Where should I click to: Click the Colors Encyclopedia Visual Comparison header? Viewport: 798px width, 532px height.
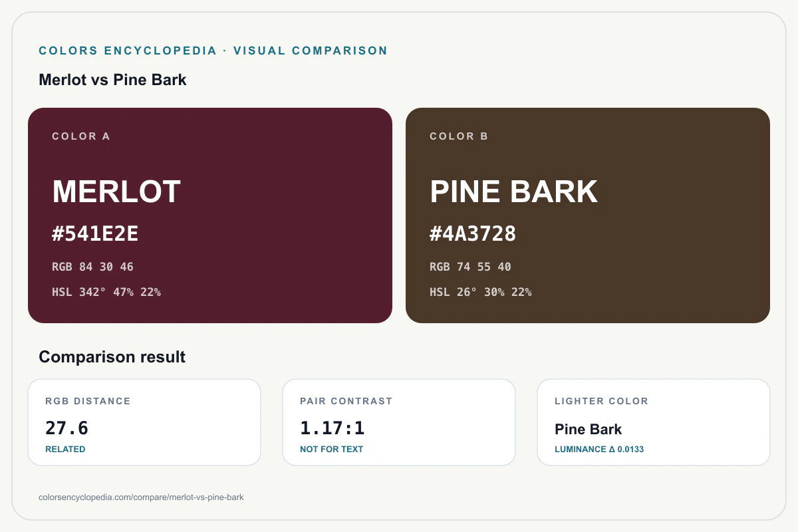[213, 51]
